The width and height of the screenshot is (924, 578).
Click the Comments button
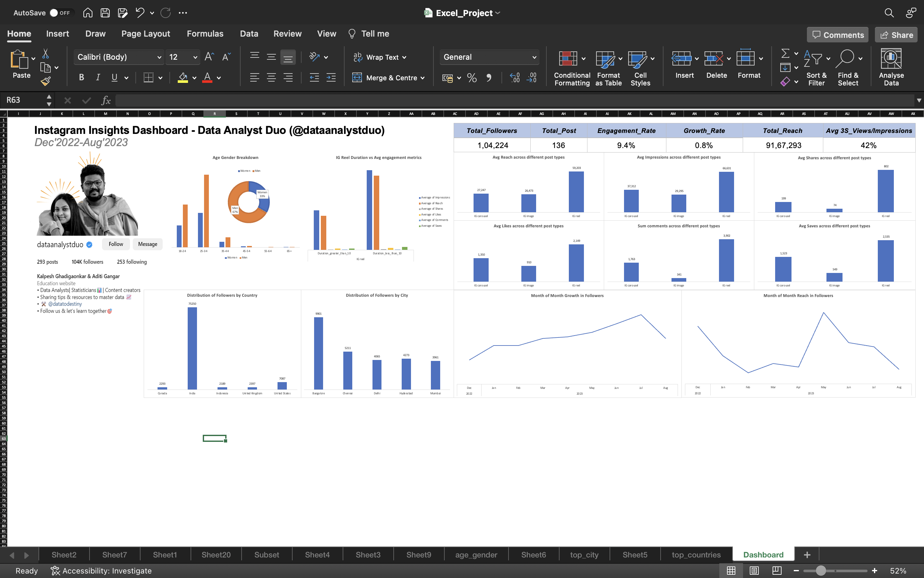click(x=838, y=35)
